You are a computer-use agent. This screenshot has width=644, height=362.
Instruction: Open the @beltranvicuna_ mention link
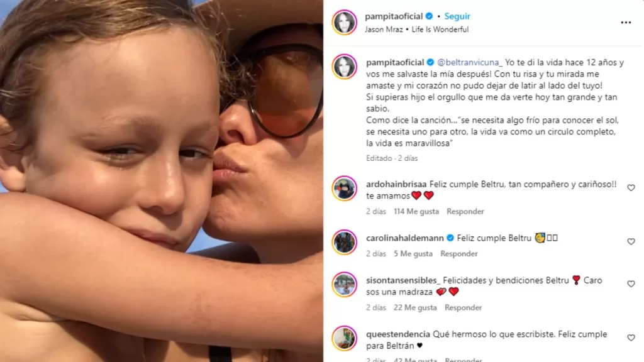[x=469, y=62]
